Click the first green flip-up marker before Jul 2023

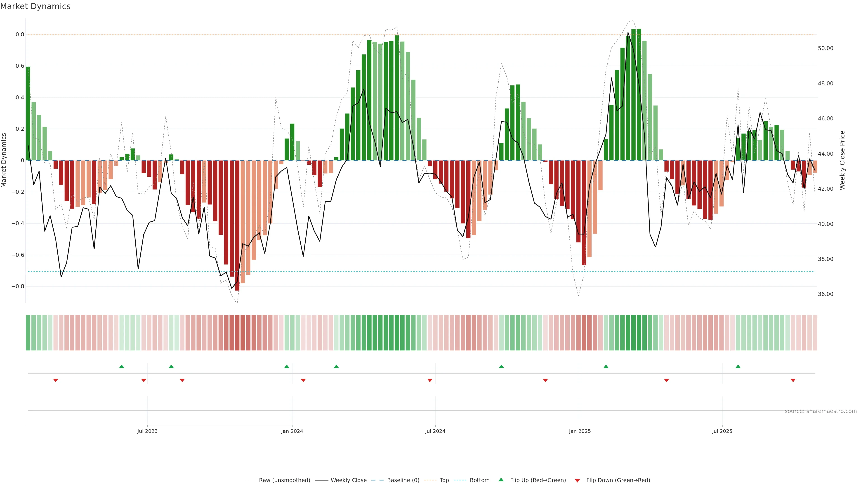pos(122,366)
